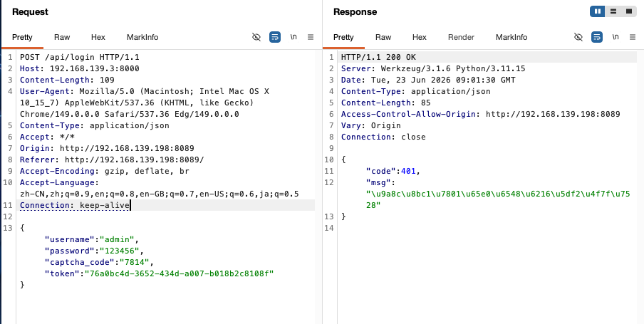
Task: Click request Content-Type application/json line
Action: [95, 125]
